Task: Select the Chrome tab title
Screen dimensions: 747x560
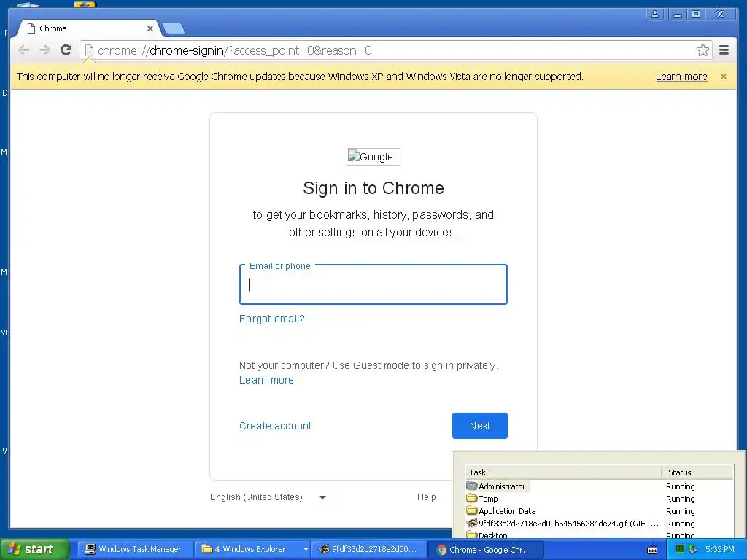Action: coord(53,28)
